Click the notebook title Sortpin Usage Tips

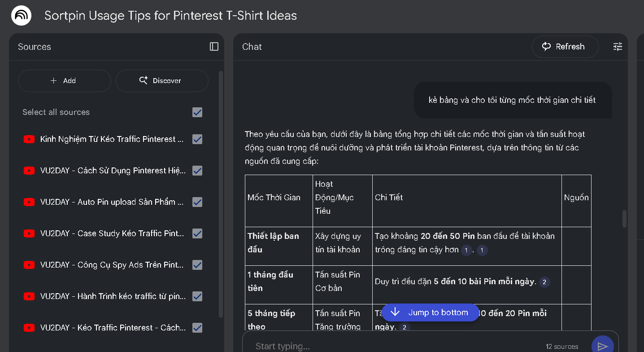170,16
